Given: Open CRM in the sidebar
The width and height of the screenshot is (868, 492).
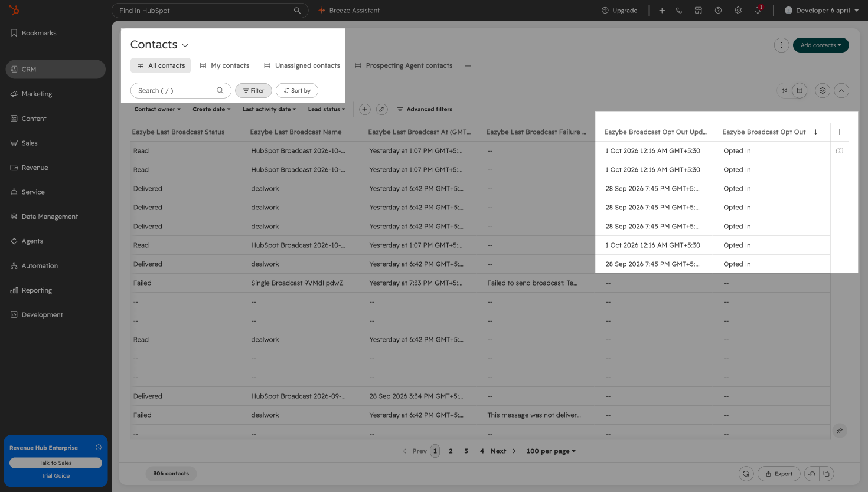Looking at the screenshot, I should pos(56,70).
